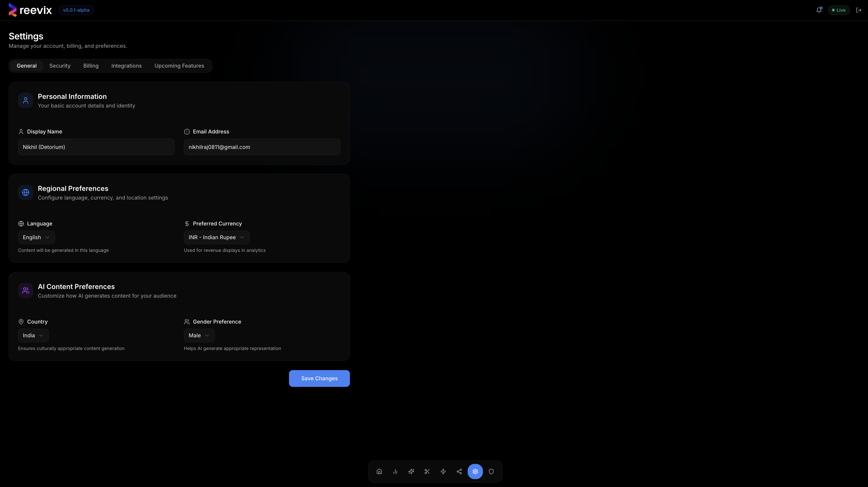Open the Language dropdown showing English

[36, 237]
